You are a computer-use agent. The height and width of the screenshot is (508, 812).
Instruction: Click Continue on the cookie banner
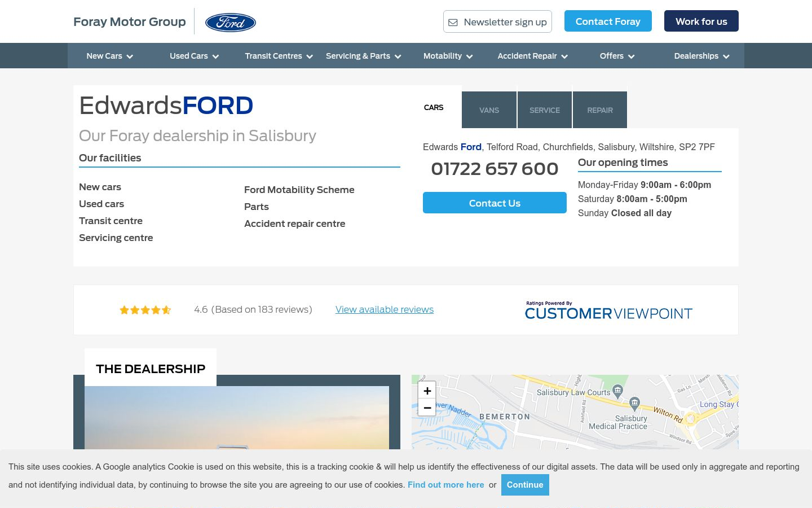(525, 485)
